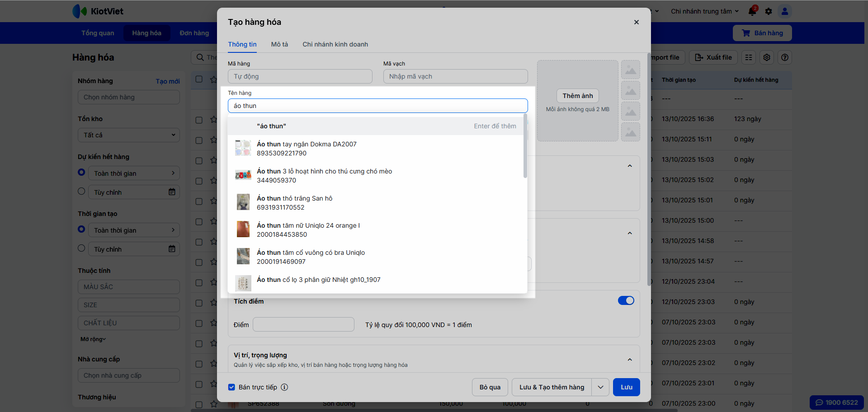
Task: Click the first image placeholder thumbnail
Action: pos(631,70)
